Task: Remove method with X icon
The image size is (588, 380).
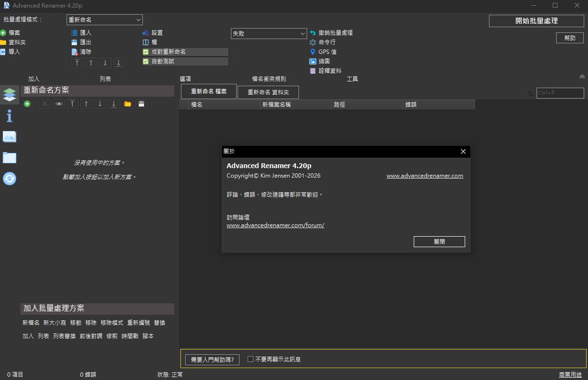Action: [x=45, y=104]
